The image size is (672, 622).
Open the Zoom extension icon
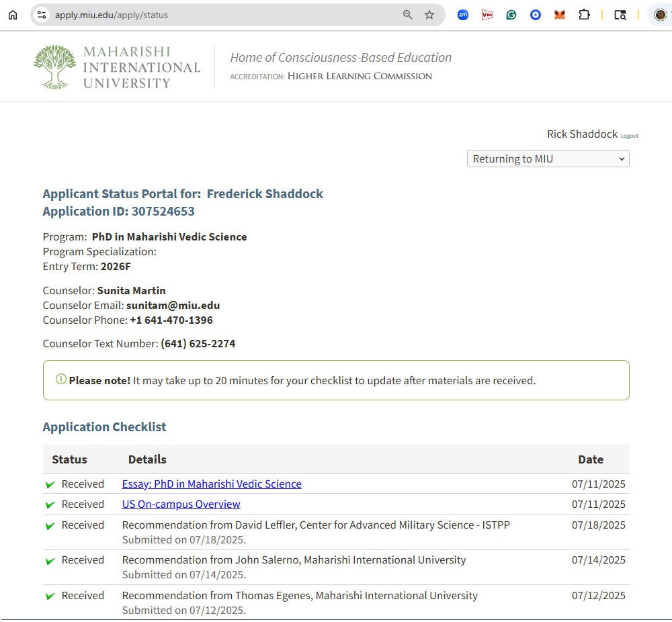tap(463, 15)
